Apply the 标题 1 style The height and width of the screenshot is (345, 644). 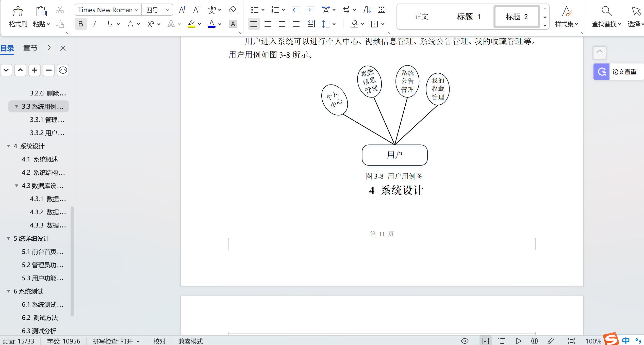coord(469,17)
